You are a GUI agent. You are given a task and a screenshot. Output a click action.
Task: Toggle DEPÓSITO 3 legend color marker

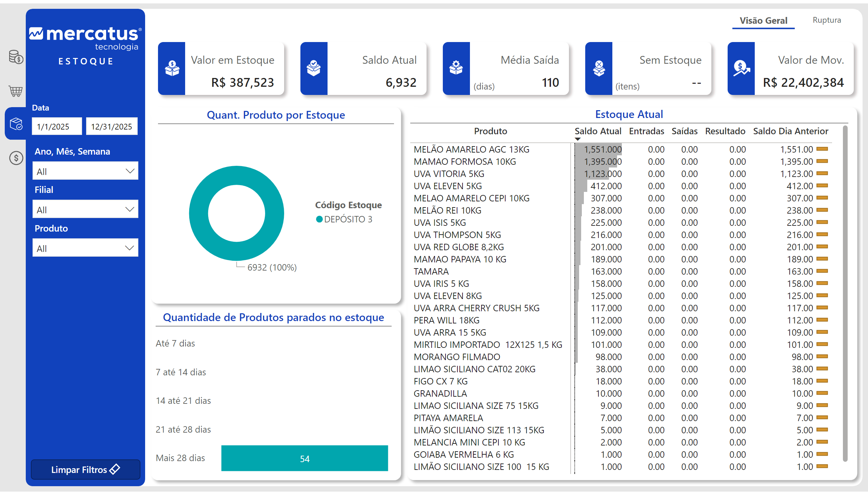[319, 219]
